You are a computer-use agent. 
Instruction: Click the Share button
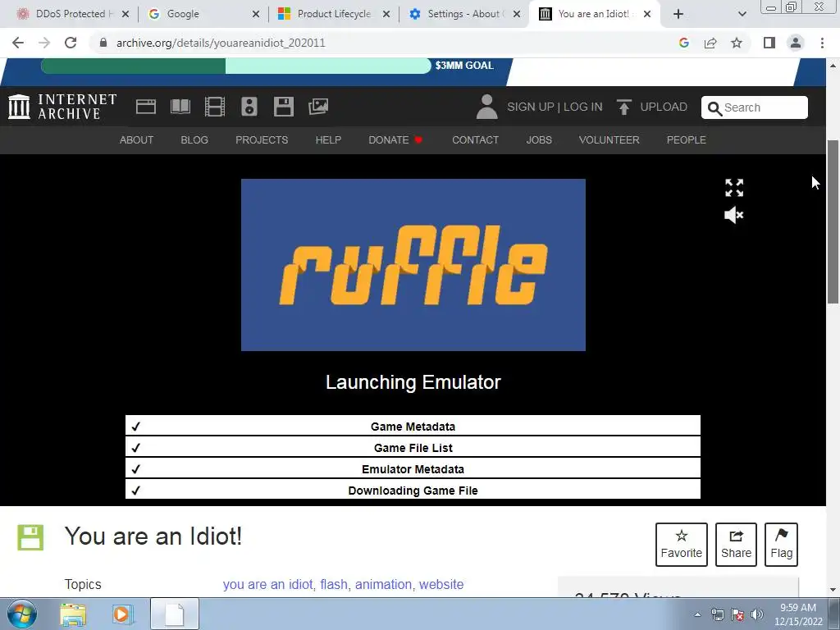pos(736,545)
